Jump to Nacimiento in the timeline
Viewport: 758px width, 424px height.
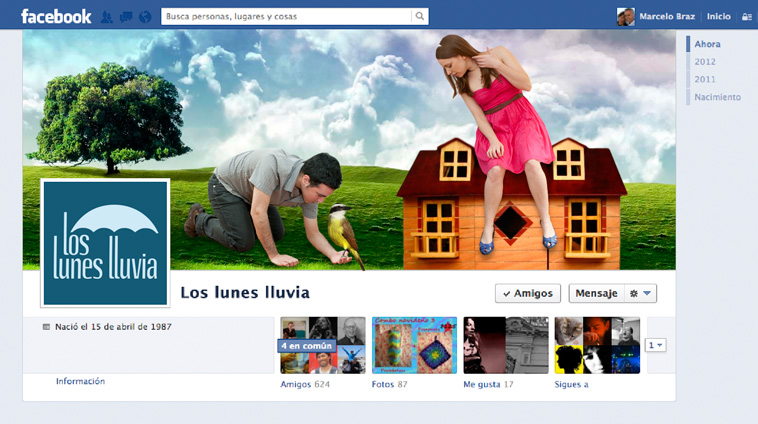click(717, 97)
